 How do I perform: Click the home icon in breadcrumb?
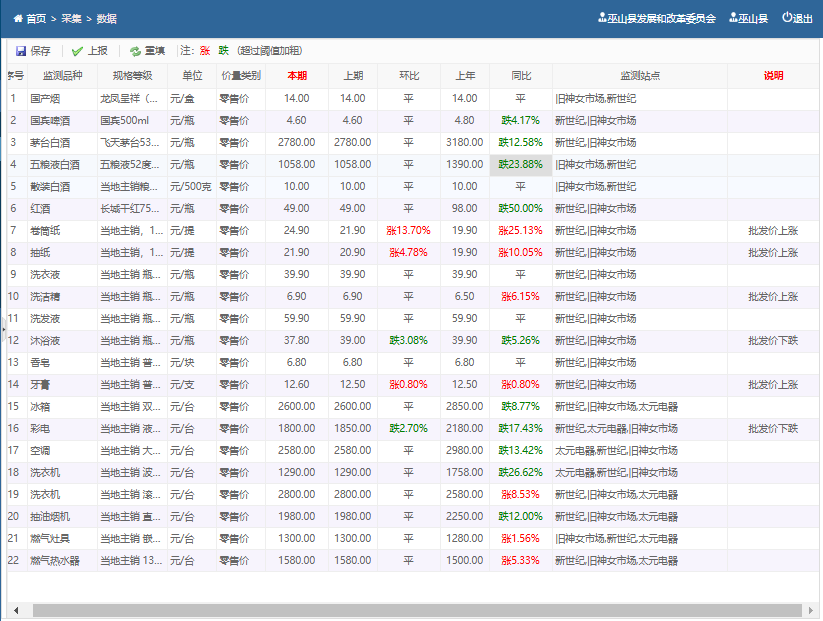18,19
